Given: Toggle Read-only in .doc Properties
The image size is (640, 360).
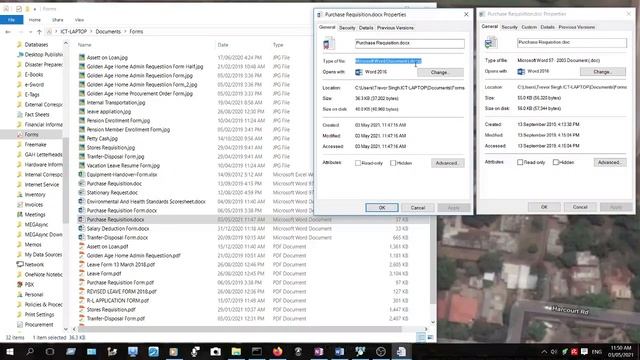Looking at the screenshot, I should (x=520, y=162).
